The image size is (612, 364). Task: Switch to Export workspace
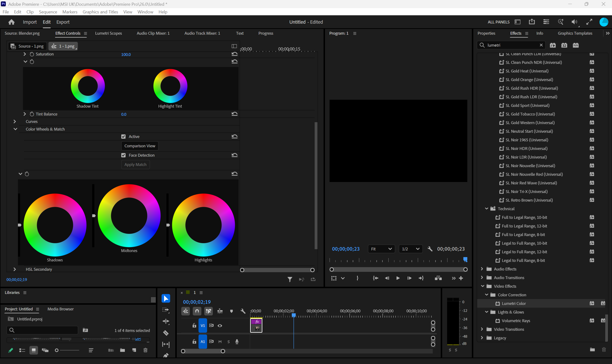[x=63, y=22]
